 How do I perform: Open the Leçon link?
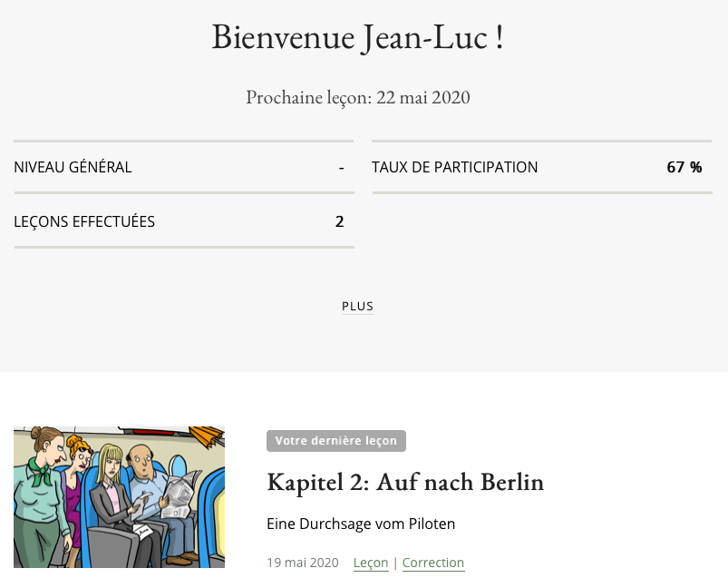[x=371, y=563]
